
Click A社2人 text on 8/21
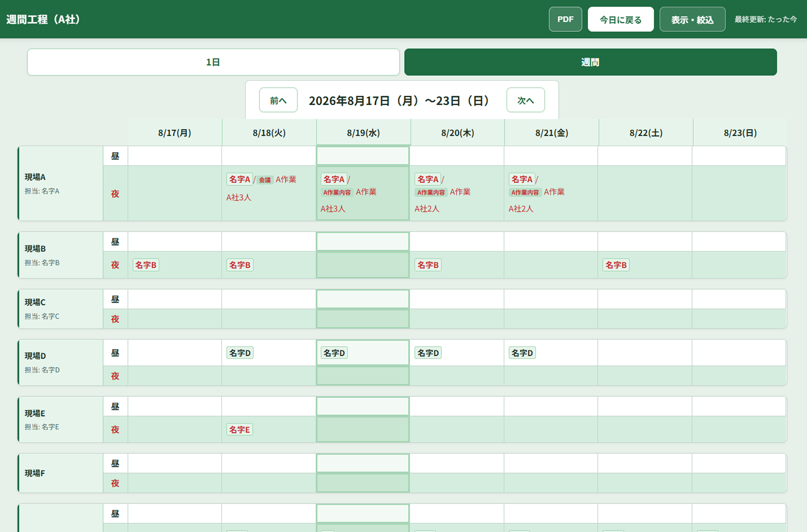tap(521, 209)
